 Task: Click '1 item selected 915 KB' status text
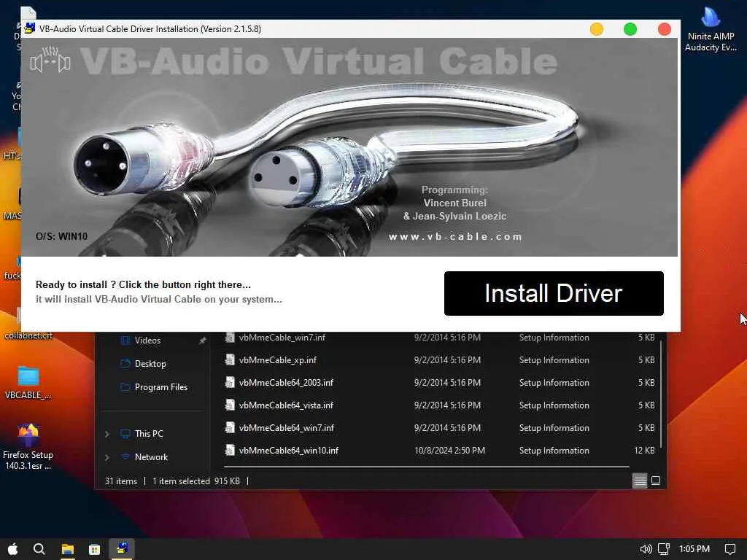(x=196, y=481)
